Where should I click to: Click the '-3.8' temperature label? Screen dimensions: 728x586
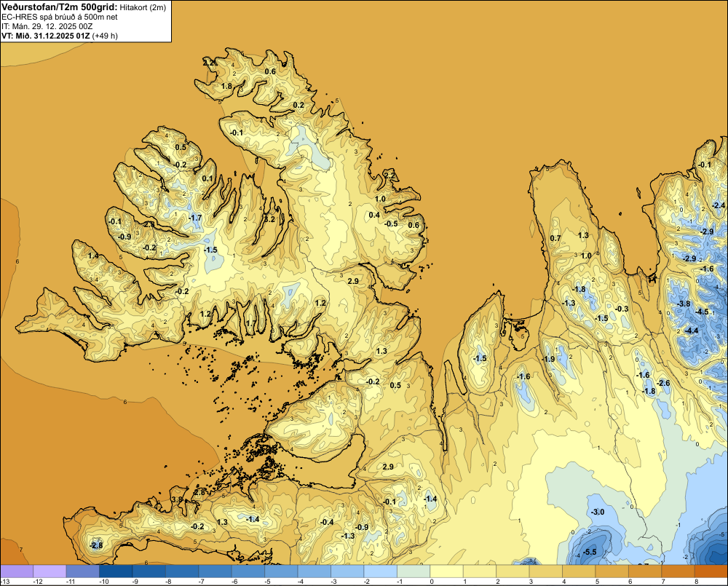pos(684,304)
